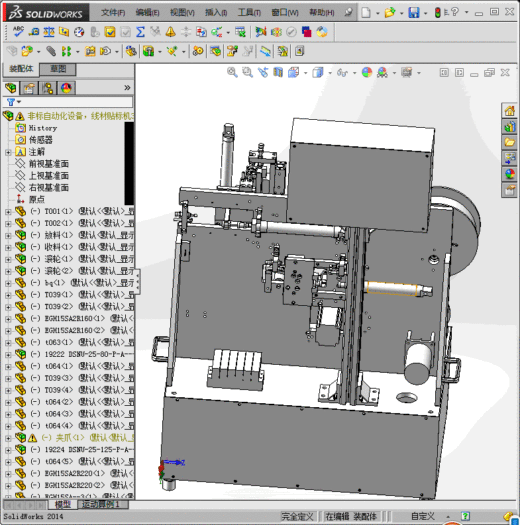Image resolution: width=520 pixels, height=525 pixels.
Task: Click the Save floppy disk icon
Action: coord(414,13)
